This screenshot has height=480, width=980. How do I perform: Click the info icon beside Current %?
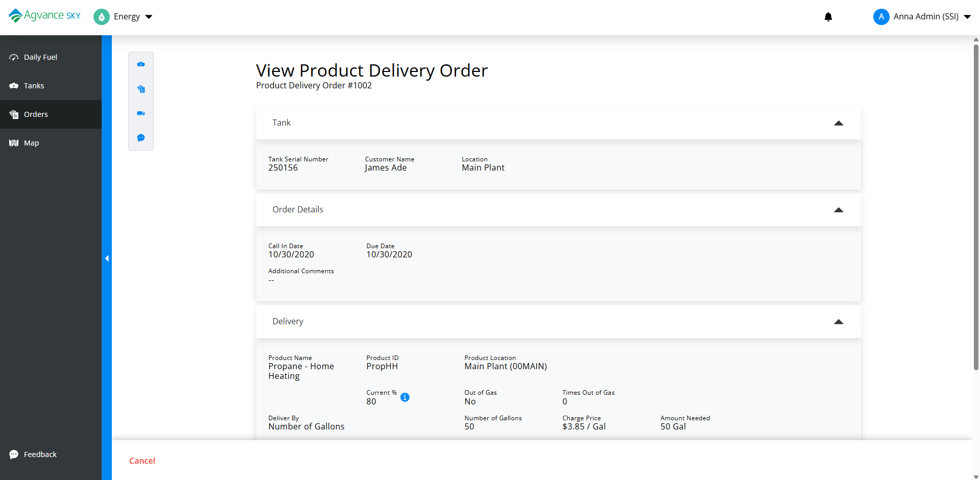pyautogui.click(x=405, y=397)
